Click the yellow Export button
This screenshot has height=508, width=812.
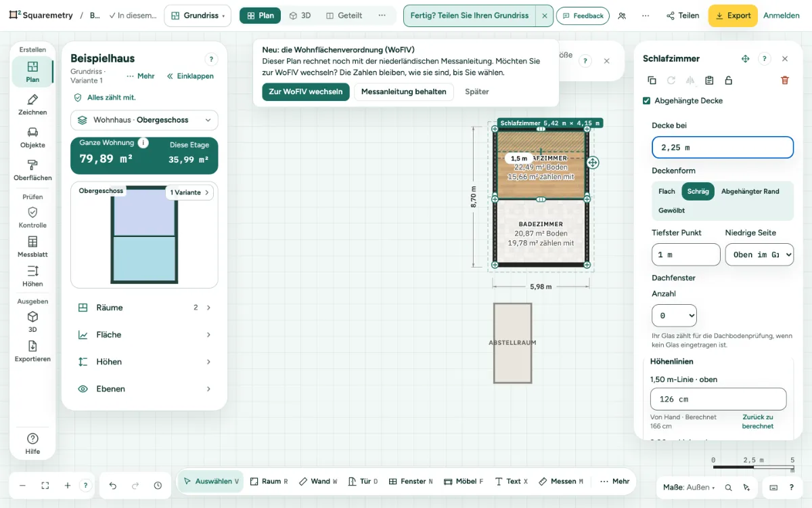point(733,16)
